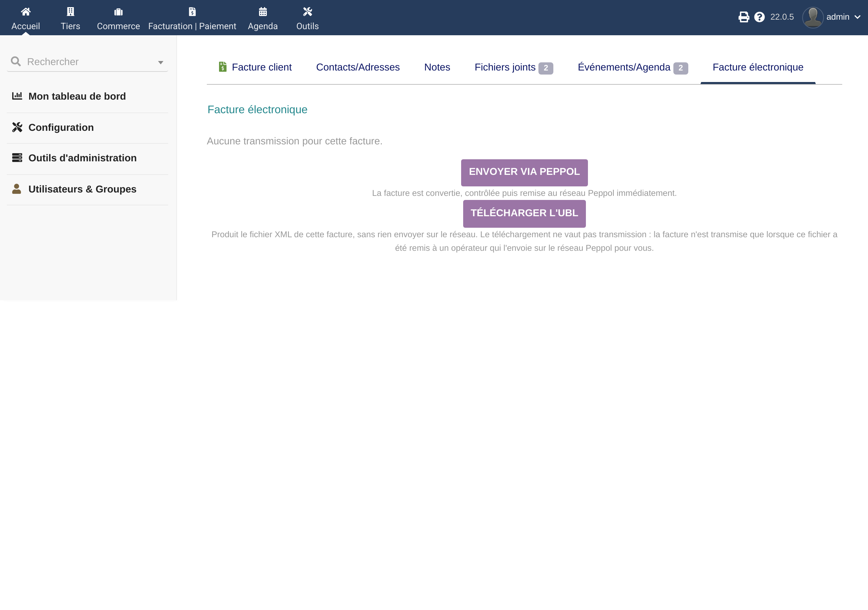Image resolution: width=868 pixels, height=610 pixels.
Task: Click the Envoyer via Peppol button
Action: (524, 172)
